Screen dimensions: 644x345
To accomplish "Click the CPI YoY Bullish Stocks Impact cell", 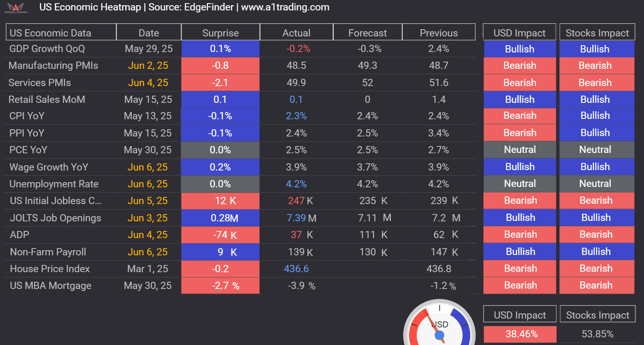I will [595, 116].
